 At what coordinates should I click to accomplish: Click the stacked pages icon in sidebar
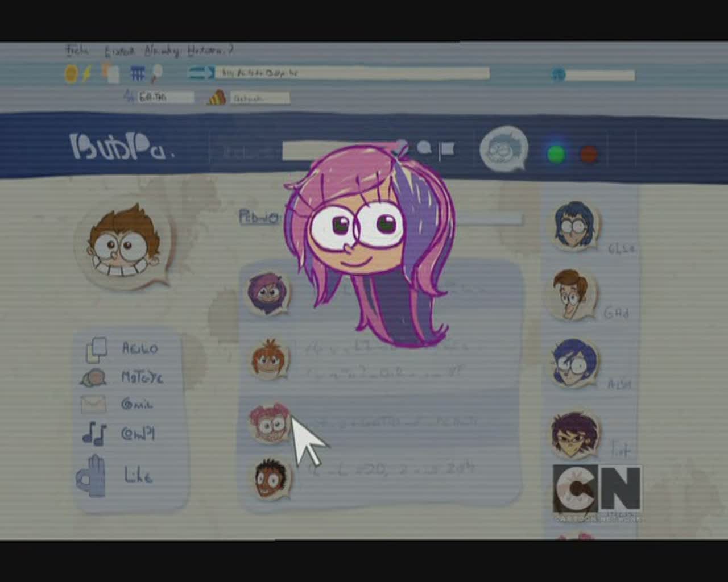[96, 349]
